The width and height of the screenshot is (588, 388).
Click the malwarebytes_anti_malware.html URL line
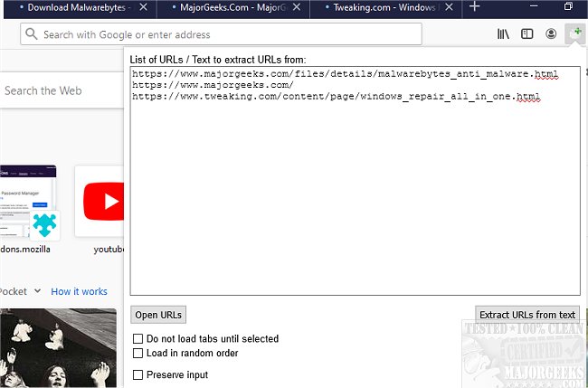point(345,74)
